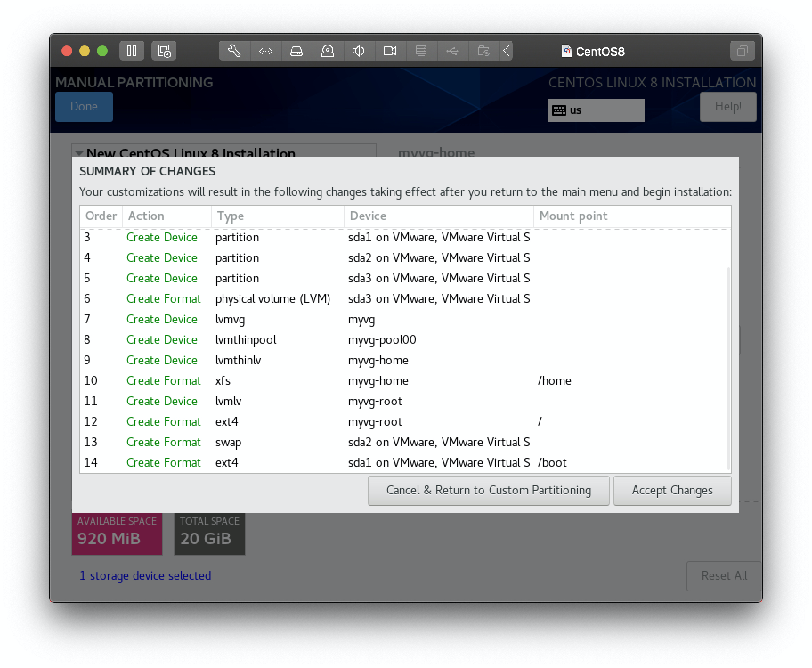The image size is (812, 668).
Task: Sort by the Device column header
Action: [x=438, y=216]
